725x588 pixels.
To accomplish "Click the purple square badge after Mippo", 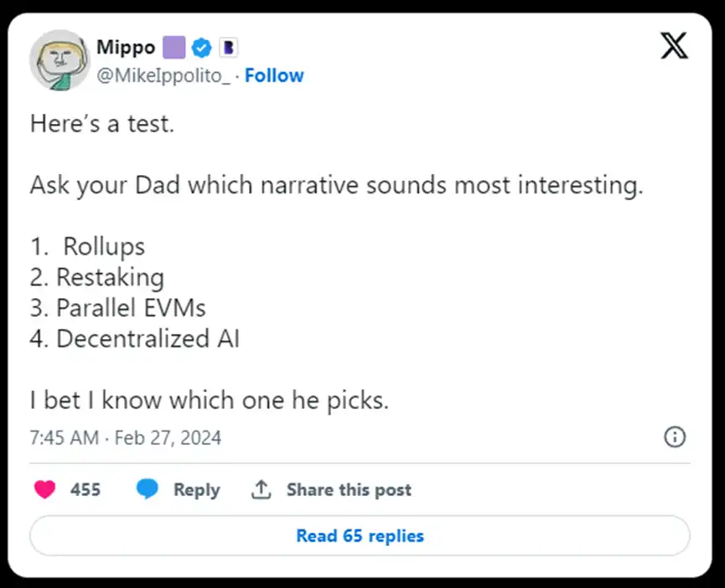I will [174, 47].
